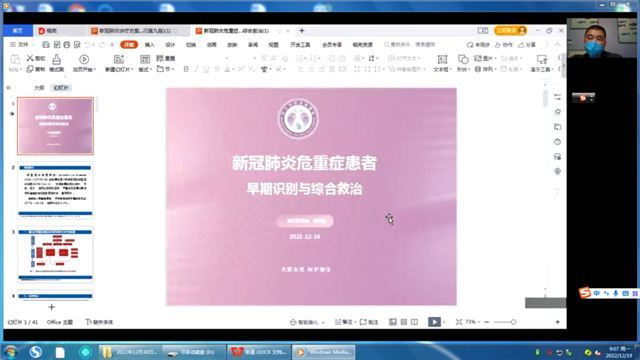The height and width of the screenshot is (360, 640).
Task: Click the Text Box tool icon
Action: pos(442,60)
